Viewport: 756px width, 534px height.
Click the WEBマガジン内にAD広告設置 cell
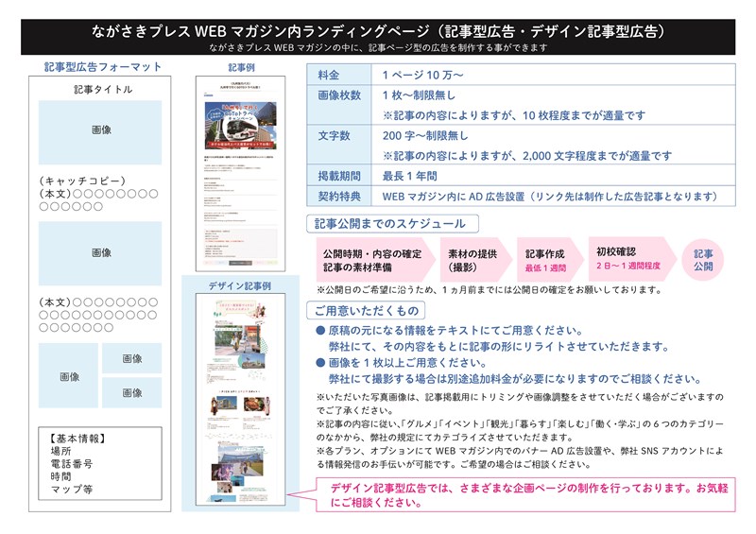point(553,196)
